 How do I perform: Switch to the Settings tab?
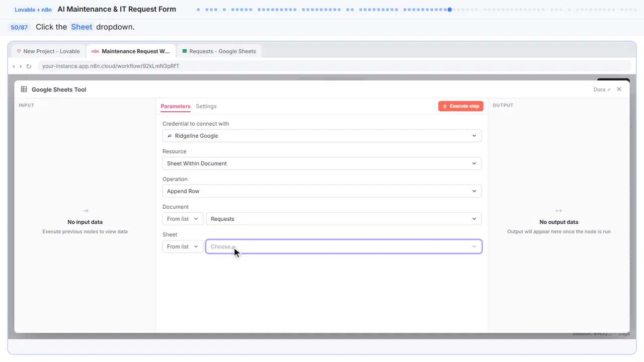206,106
